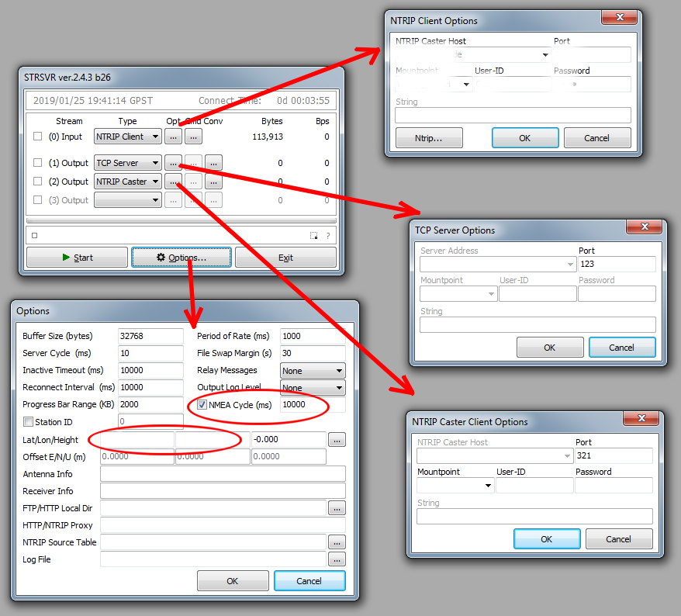Browse for the NTRIP Source Table file
681x616 pixels.
coord(337,542)
